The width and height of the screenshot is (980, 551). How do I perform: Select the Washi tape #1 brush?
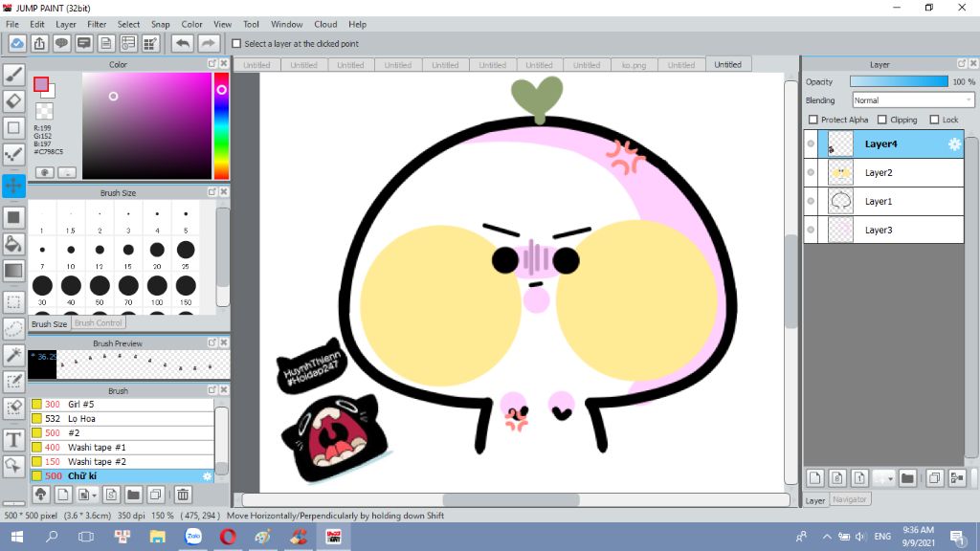(x=97, y=448)
